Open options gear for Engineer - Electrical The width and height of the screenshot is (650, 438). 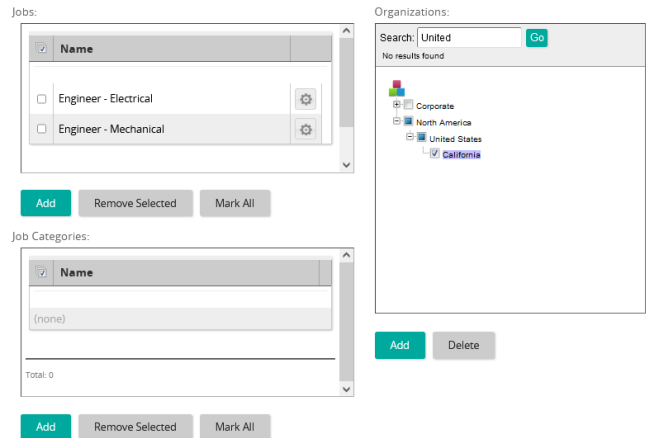click(306, 99)
